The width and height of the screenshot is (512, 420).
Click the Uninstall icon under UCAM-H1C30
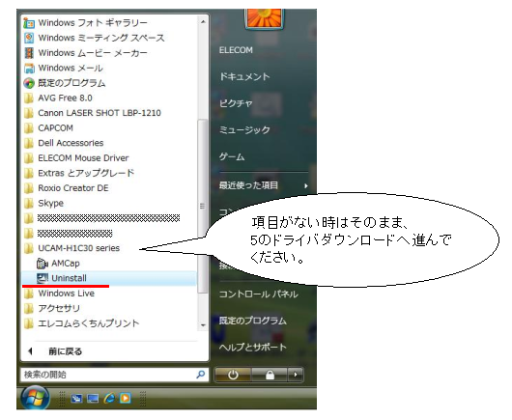click(43, 278)
